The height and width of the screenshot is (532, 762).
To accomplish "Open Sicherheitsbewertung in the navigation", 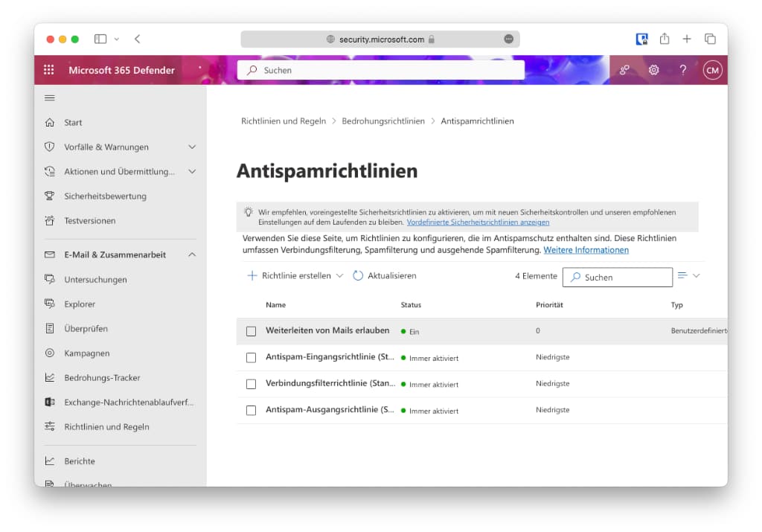I will pyautogui.click(x=105, y=196).
